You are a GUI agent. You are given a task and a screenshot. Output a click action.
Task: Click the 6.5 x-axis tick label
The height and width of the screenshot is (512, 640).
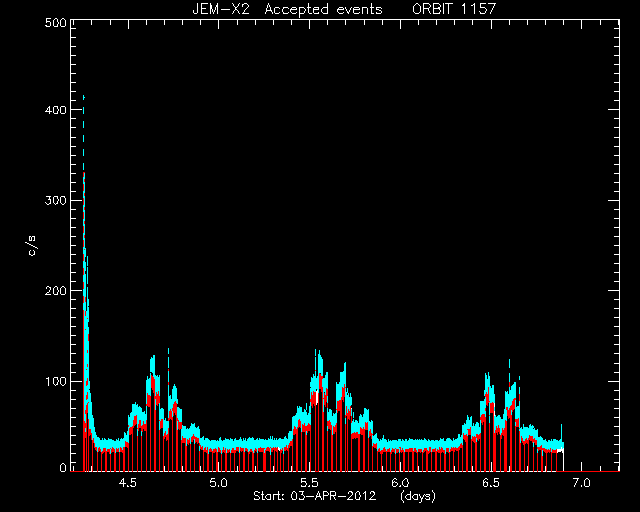tap(491, 483)
